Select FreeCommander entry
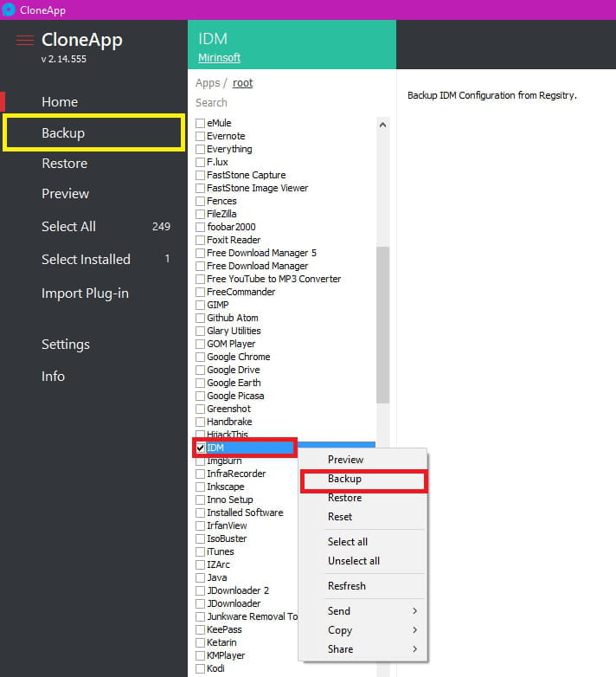The width and height of the screenshot is (616, 677). 241,292
